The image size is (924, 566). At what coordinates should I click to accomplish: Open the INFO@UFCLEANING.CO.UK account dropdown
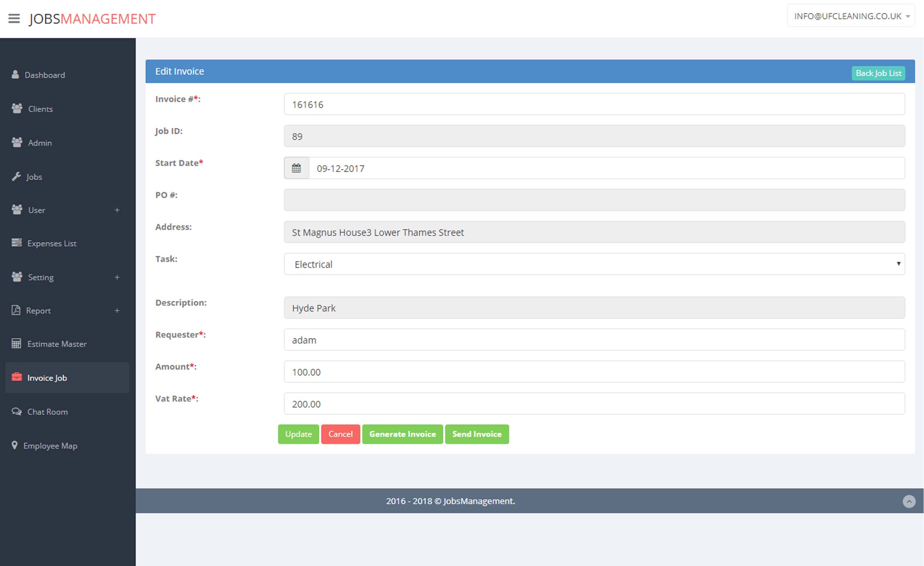click(x=851, y=16)
